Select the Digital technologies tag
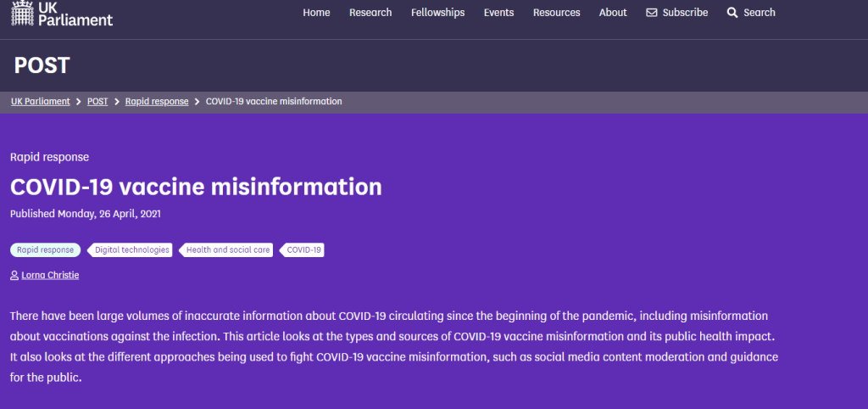The image size is (868, 409). click(x=130, y=250)
